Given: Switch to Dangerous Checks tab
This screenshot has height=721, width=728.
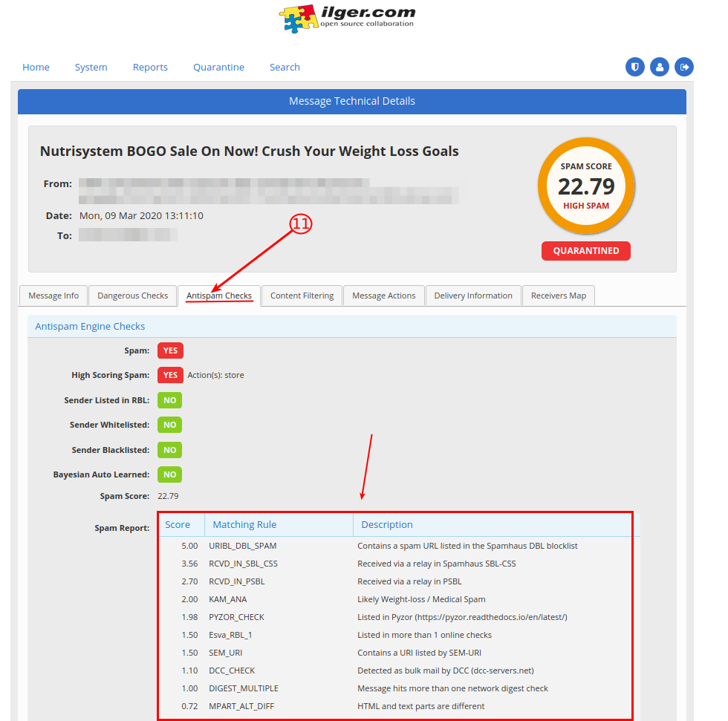Looking at the screenshot, I should point(132,296).
